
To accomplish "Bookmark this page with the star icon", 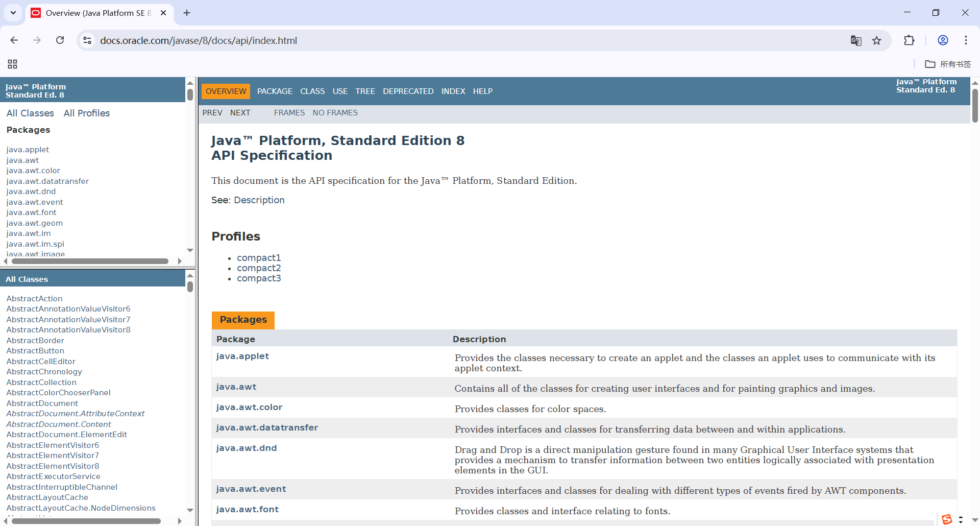I will tap(876, 40).
